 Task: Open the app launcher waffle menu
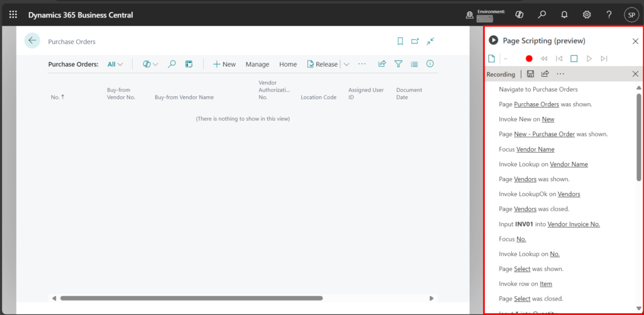pyautogui.click(x=13, y=15)
